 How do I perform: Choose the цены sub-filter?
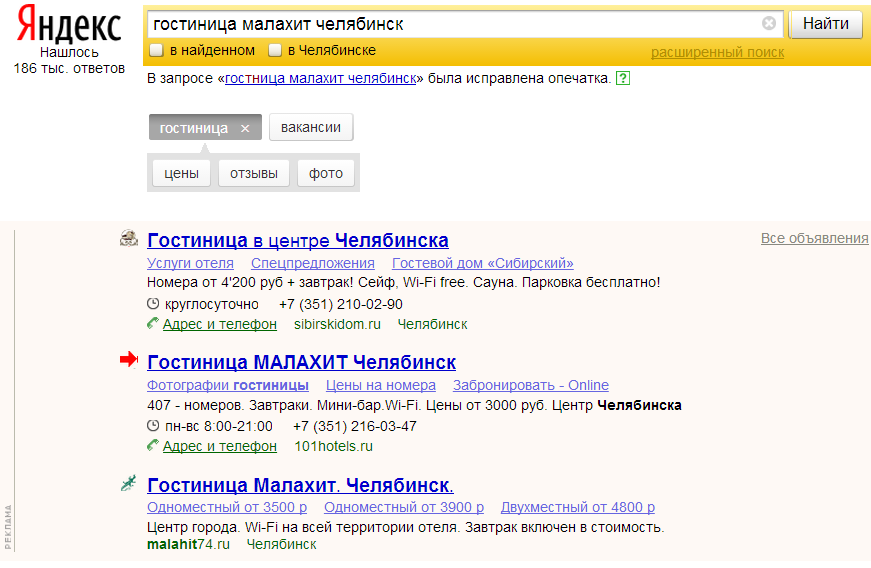(x=182, y=173)
